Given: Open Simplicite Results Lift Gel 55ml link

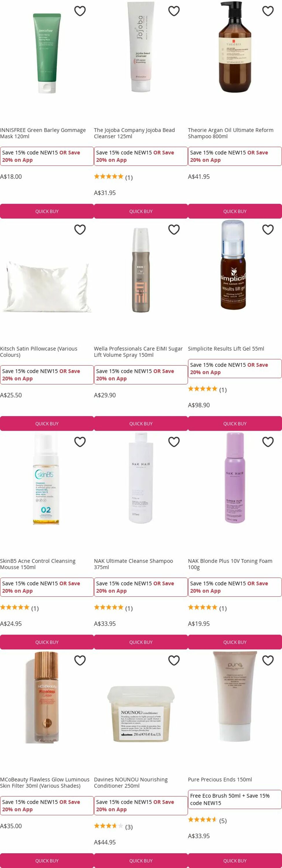Looking at the screenshot, I should (226, 348).
